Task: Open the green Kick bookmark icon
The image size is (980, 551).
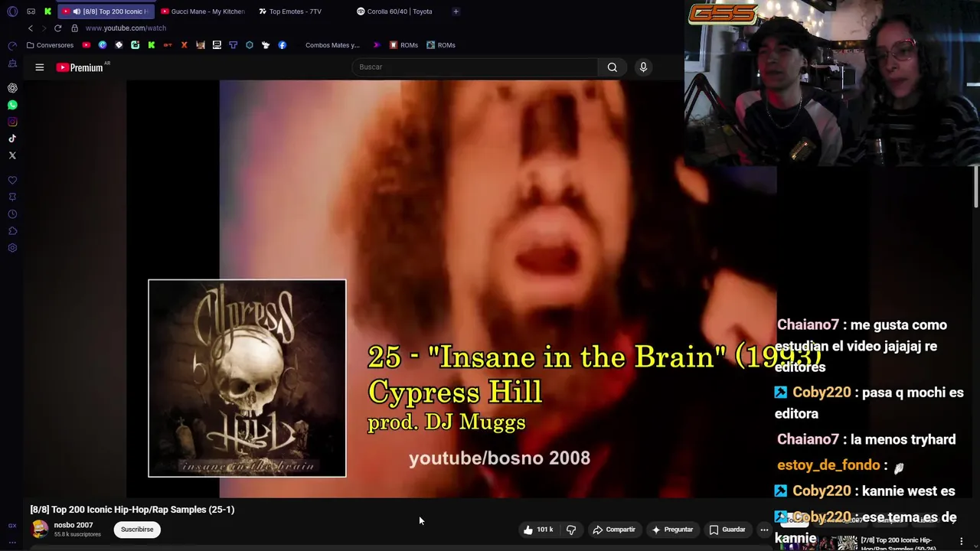Action: tap(151, 45)
